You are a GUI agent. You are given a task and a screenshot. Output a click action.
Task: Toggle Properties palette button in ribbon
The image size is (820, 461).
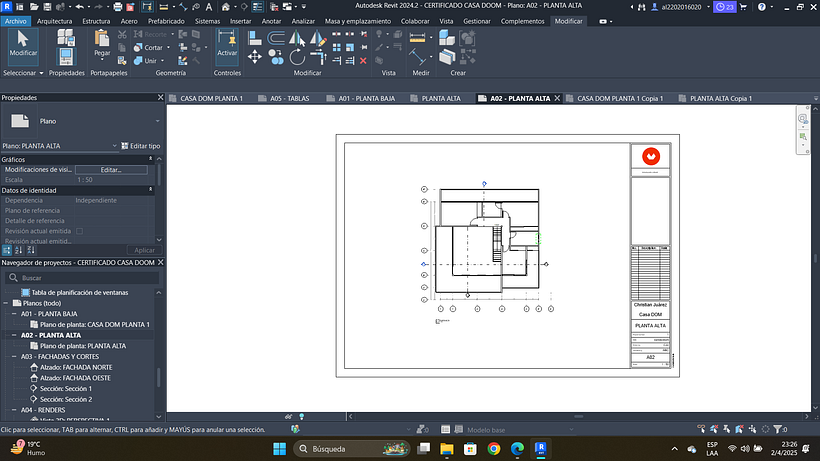[x=66, y=56]
